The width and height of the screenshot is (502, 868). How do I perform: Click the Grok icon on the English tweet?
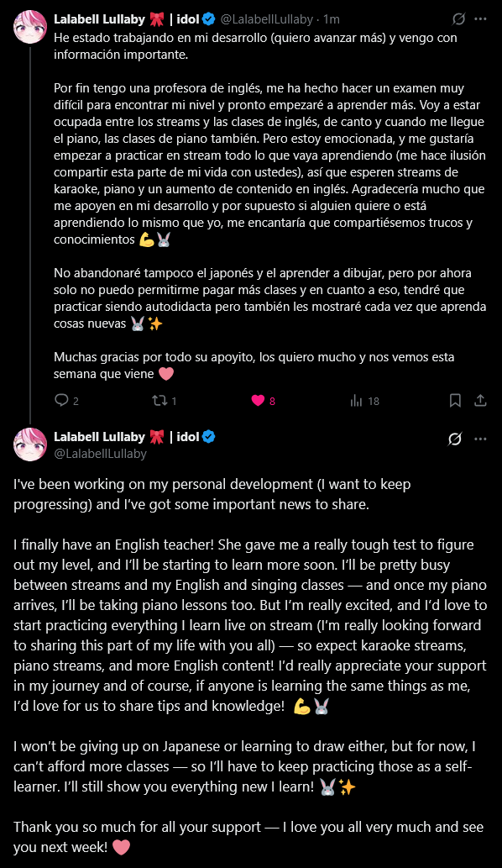pos(454,439)
